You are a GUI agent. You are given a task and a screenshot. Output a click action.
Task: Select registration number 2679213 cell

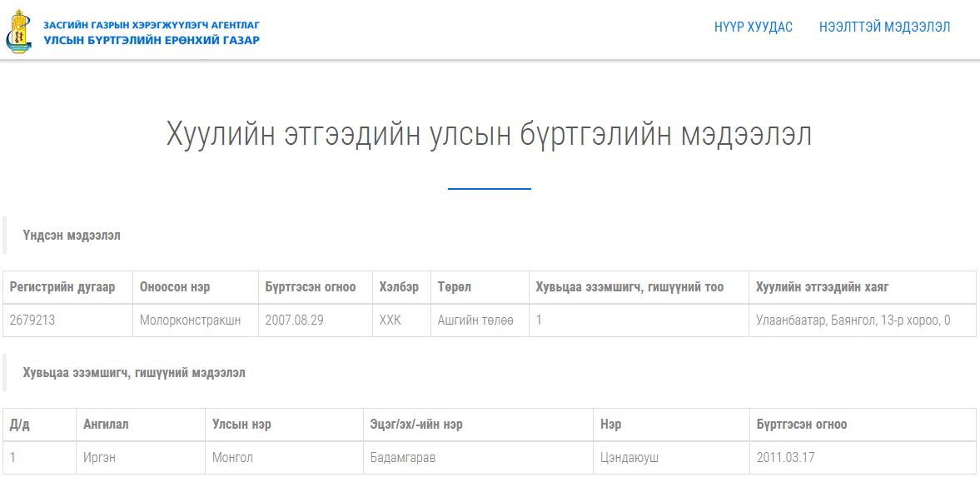[x=32, y=320]
